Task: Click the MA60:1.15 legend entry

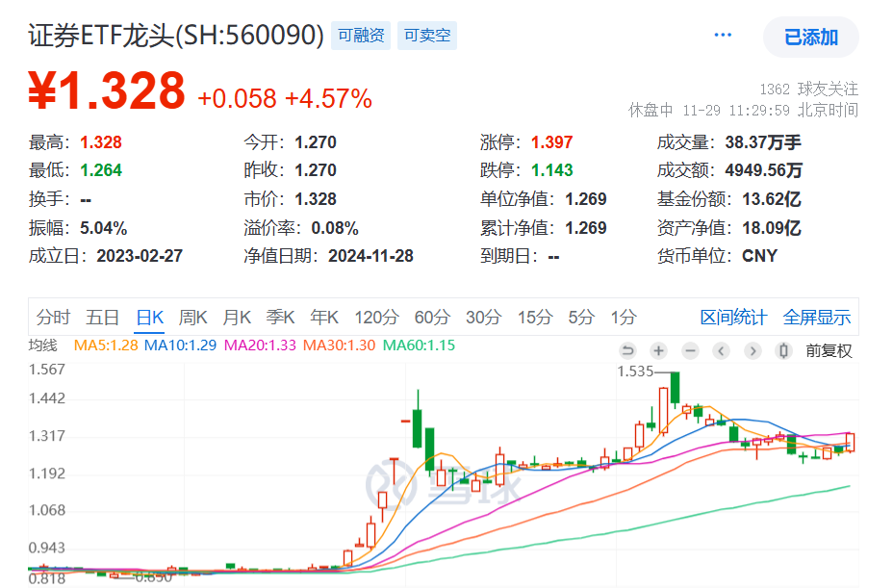Action: pyautogui.click(x=420, y=345)
